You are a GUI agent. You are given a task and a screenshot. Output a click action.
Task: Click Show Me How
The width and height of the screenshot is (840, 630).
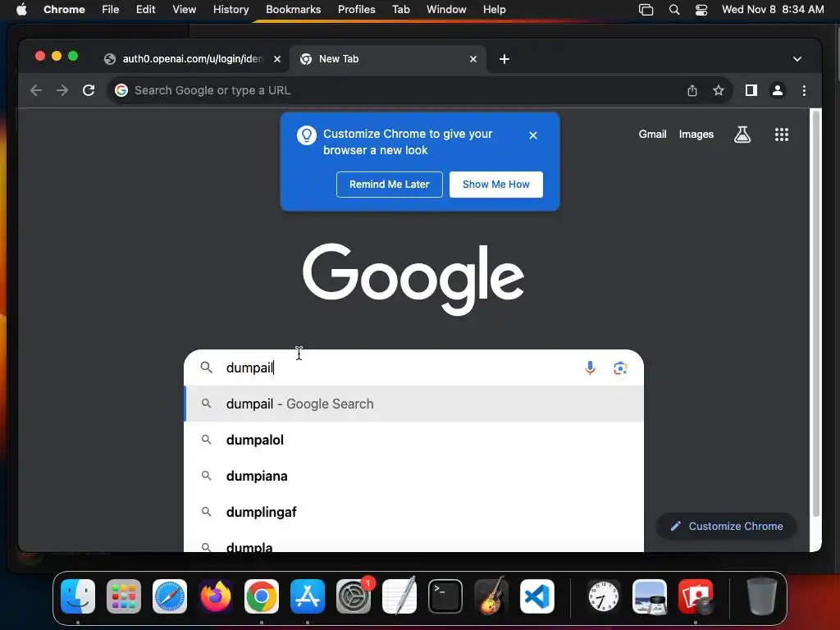click(x=496, y=185)
